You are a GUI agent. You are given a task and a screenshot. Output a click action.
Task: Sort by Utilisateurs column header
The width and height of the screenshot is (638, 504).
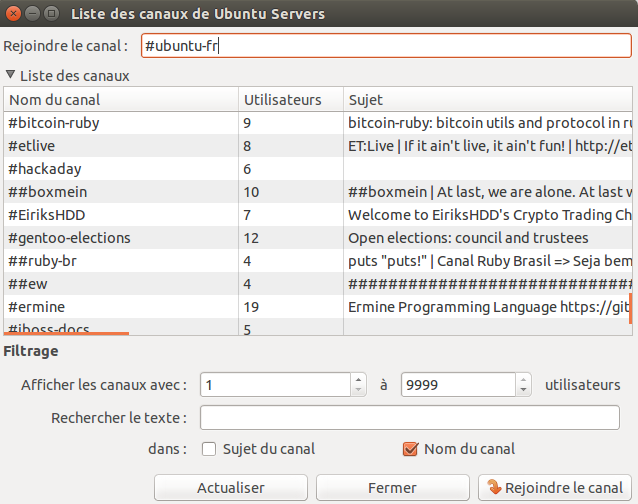coord(291,100)
